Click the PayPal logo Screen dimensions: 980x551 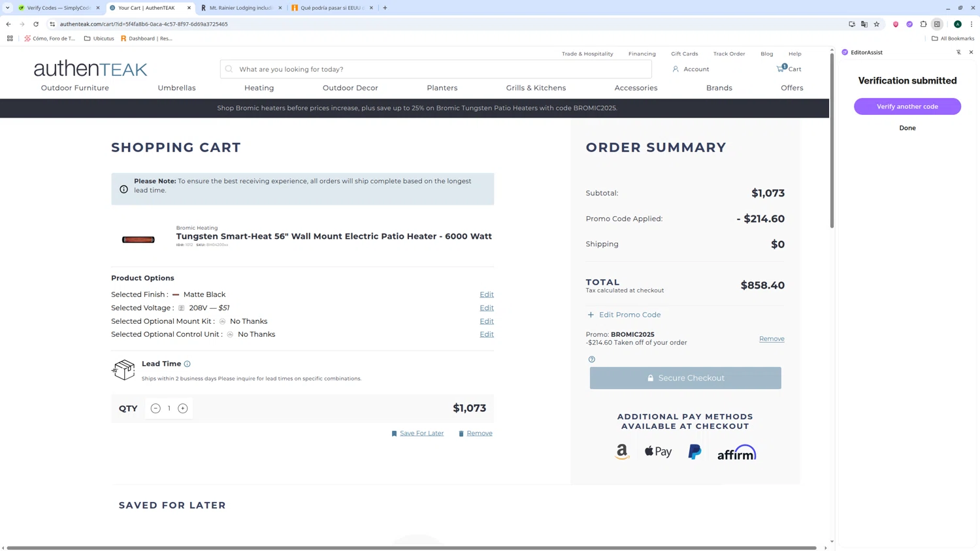click(694, 452)
